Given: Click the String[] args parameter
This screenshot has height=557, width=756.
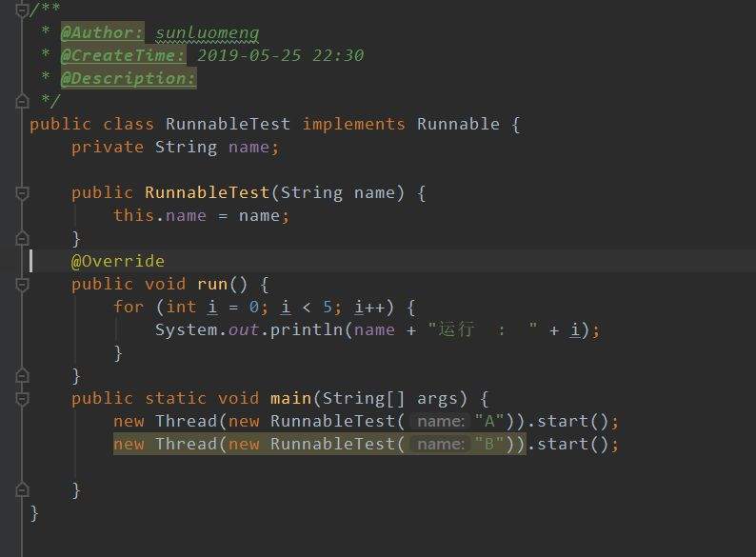Looking at the screenshot, I should (390, 398).
